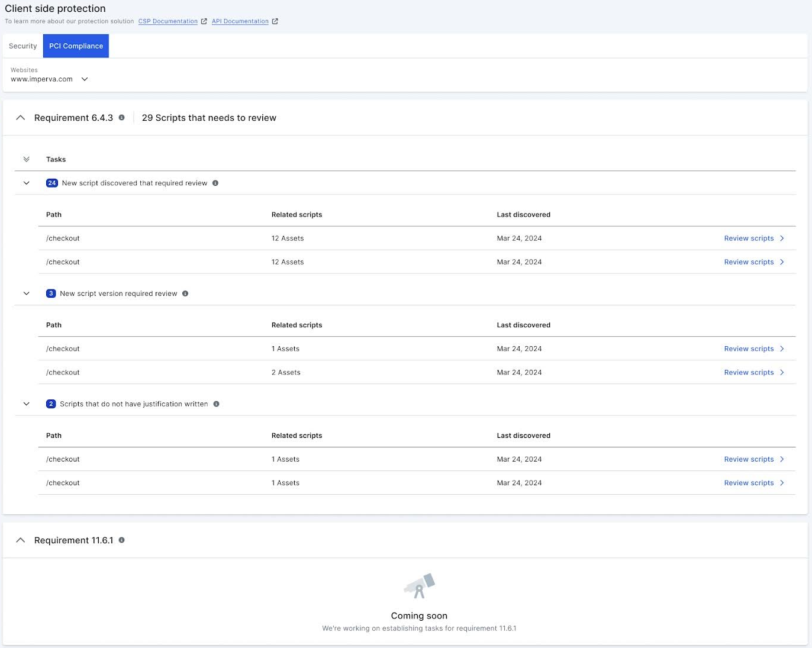This screenshot has width=812, height=648.
Task: Click the telescope illustration under Requirement 11.6.1
Action: point(419,585)
